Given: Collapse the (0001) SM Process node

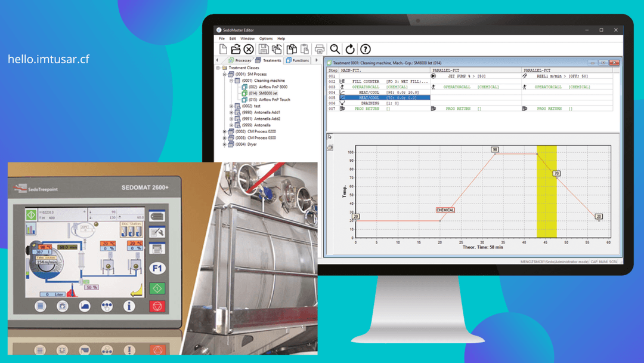Looking at the screenshot, I should [225, 75].
